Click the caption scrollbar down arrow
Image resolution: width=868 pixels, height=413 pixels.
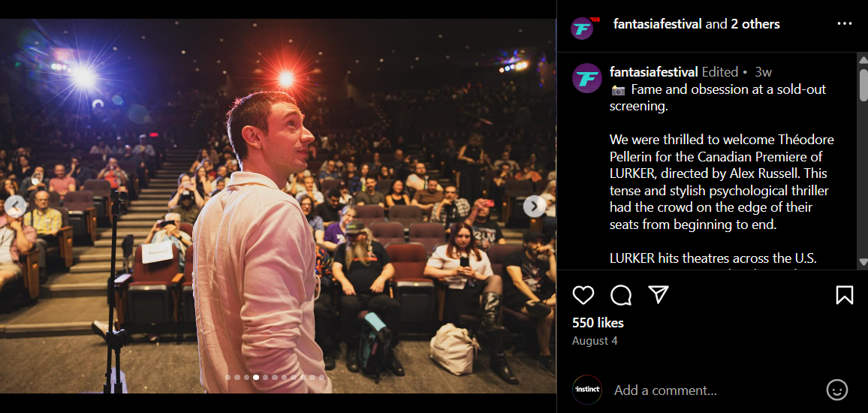click(x=863, y=262)
